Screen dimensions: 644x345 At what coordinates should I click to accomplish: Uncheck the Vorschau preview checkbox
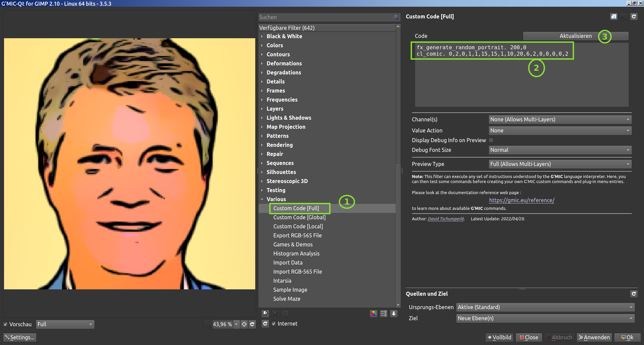point(5,324)
